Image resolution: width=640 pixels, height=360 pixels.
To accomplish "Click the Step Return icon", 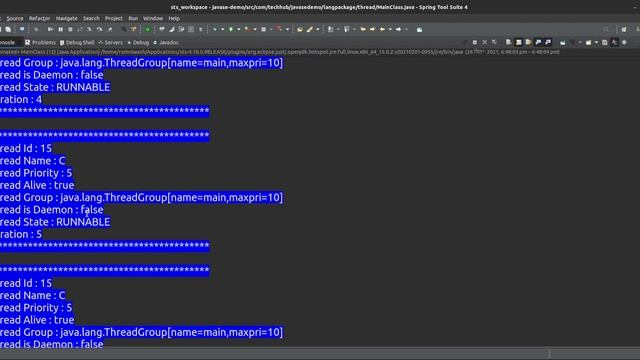I will point(110,29).
